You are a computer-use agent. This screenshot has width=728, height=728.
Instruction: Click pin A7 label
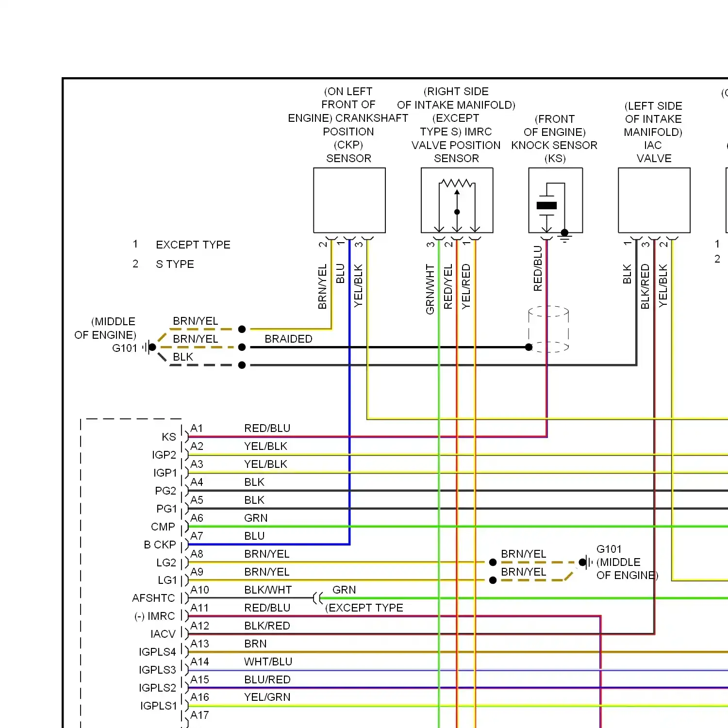click(x=197, y=536)
